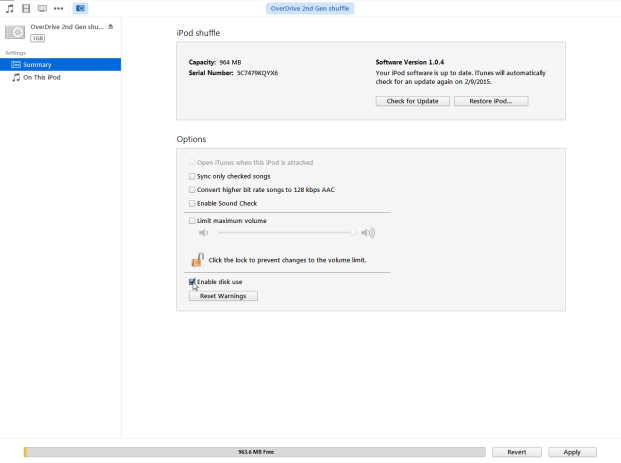The image size is (621, 463).
Task: Click the storage capacity bar
Action: (255, 452)
